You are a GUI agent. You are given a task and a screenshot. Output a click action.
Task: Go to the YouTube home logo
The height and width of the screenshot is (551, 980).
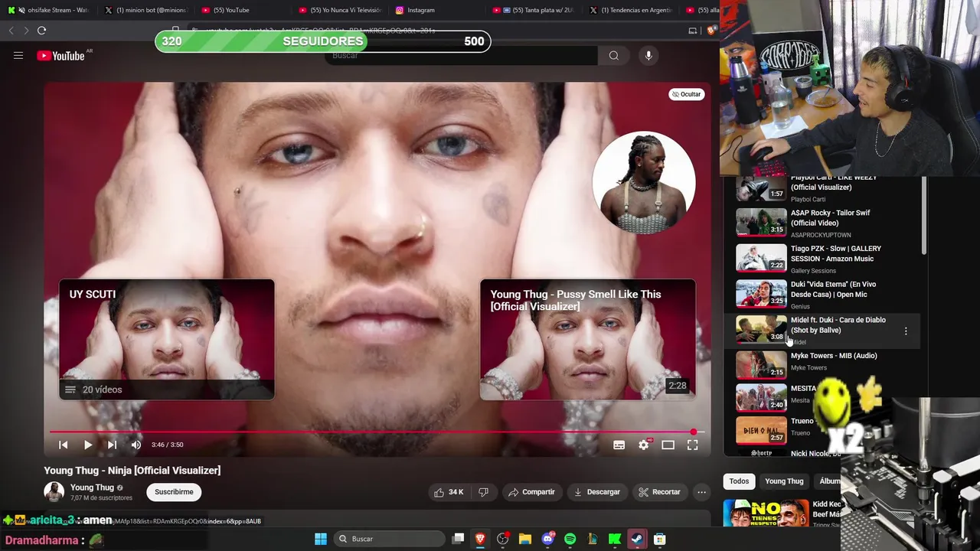60,56
